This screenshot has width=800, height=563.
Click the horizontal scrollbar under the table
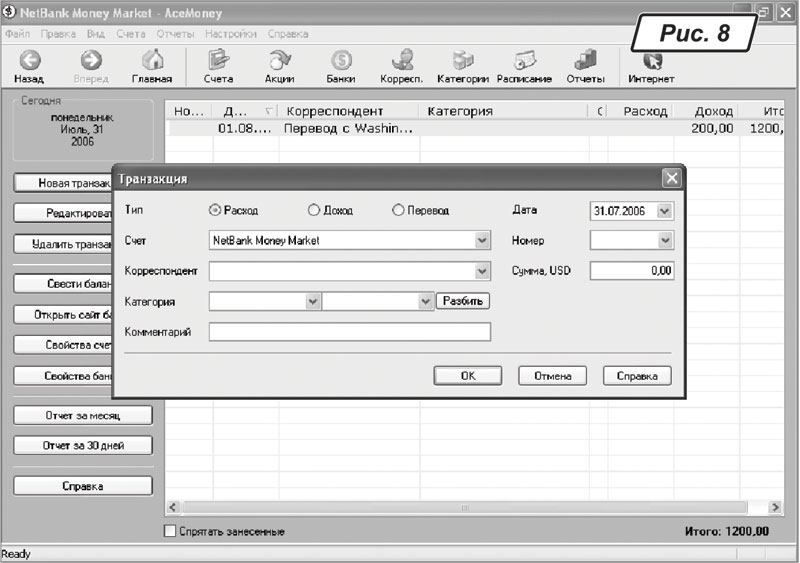click(x=466, y=508)
